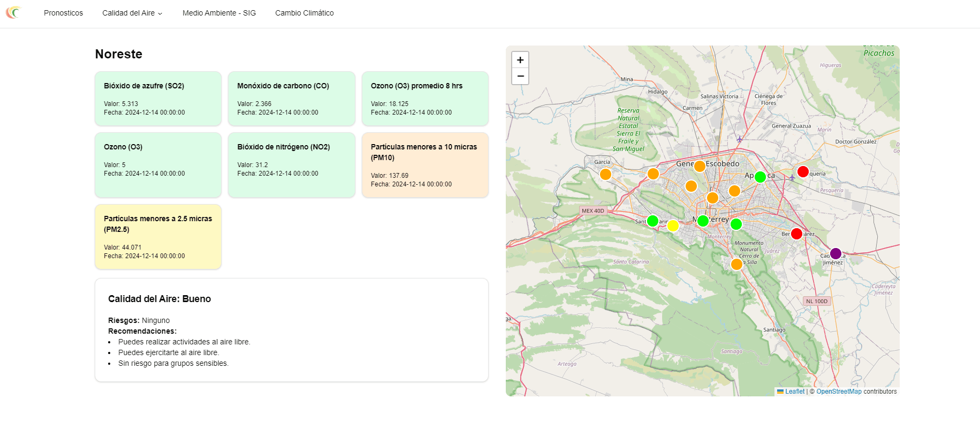This screenshot has width=980, height=421.
Task: Click the site logo in the navbar
Action: [13, 12]
